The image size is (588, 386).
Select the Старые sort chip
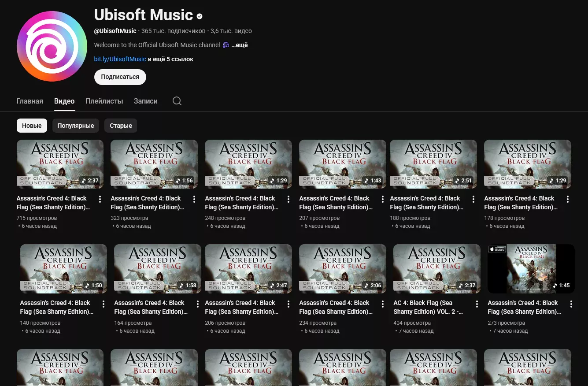[x=121, y=126]
